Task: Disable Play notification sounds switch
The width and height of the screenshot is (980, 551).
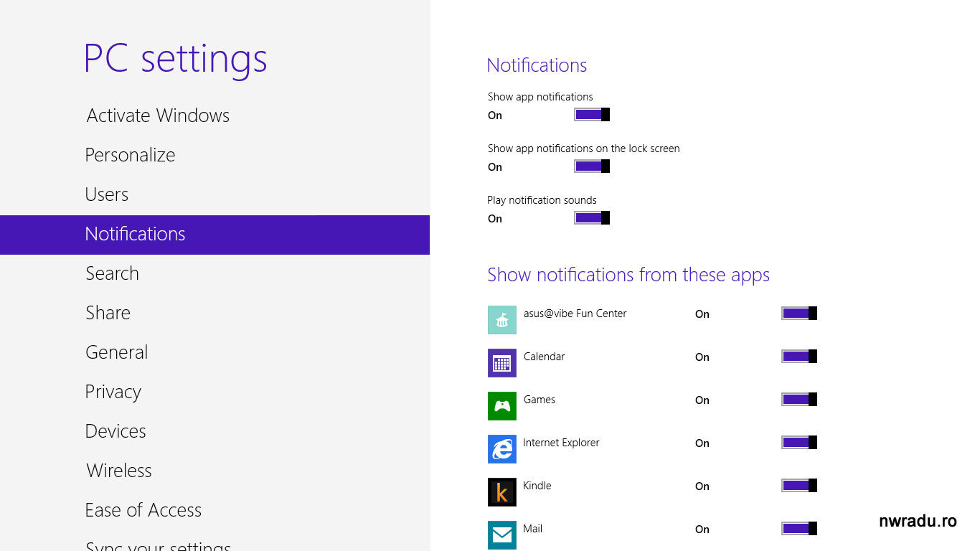Action: tap(592, 218)
